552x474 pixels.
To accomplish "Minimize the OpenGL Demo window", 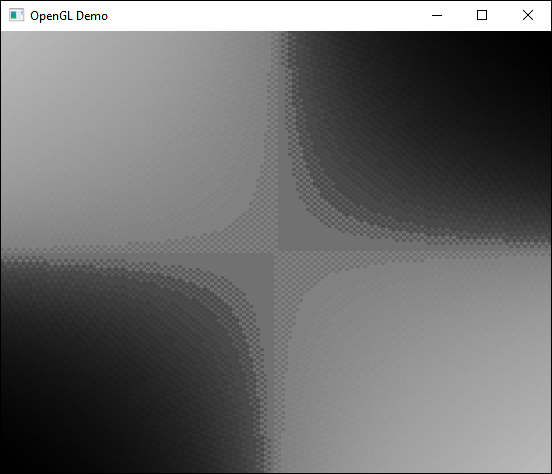I will pos(437,15).
